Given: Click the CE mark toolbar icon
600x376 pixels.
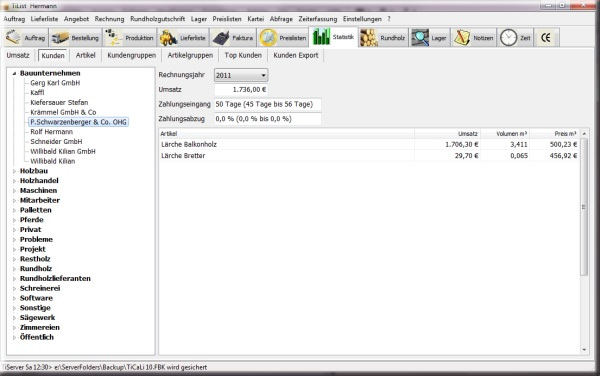Looking at the screenshot, I should pyautogui.click(x=546, y=37).
